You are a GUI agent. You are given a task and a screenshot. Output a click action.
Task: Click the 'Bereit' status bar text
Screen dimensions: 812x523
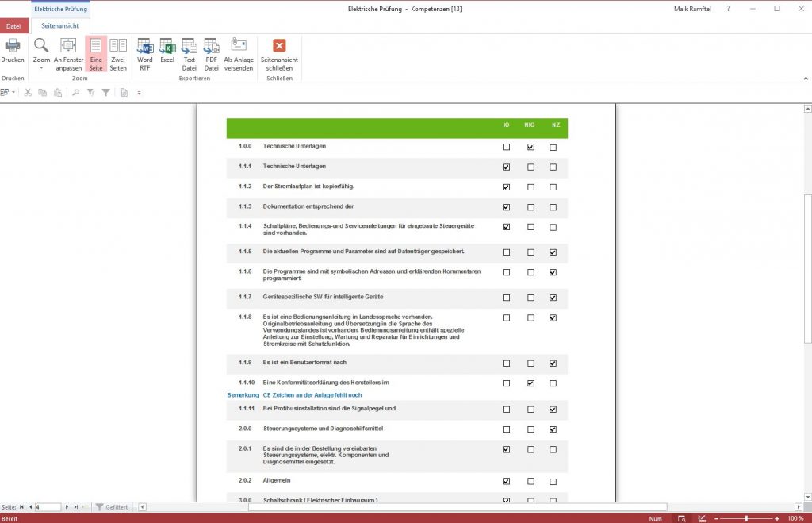pyautogui.click(x=10, y=518)
